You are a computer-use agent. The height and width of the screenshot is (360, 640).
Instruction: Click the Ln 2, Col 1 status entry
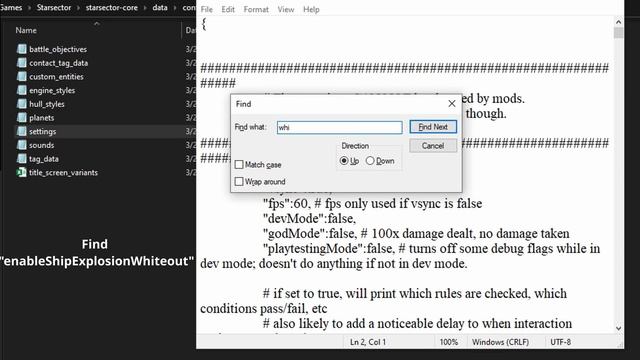pyautogui.click(x=368, y=342)
